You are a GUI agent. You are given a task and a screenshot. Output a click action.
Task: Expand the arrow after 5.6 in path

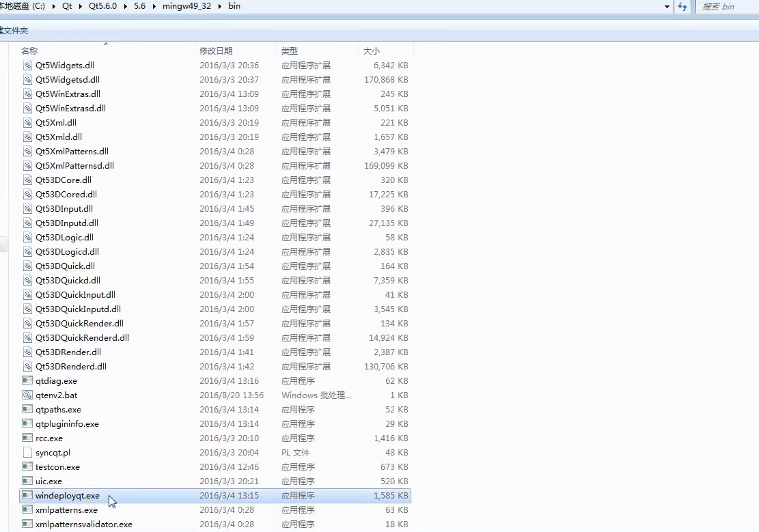click(x=154, y=7)
